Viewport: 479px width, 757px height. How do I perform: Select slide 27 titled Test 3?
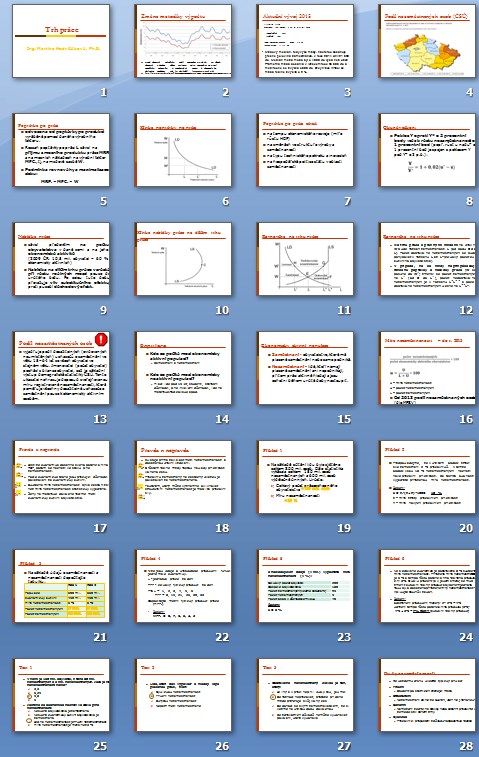click(x=306, y=696)
